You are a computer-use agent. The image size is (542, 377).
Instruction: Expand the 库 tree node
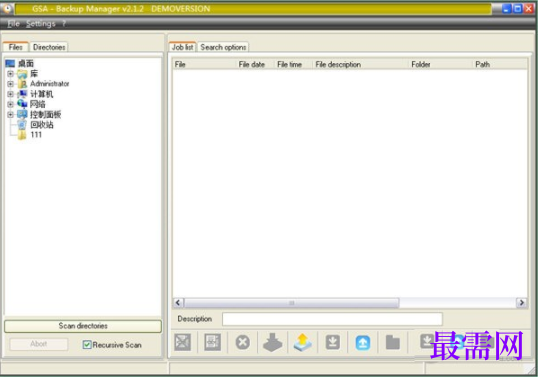click(x=10, y=74)
